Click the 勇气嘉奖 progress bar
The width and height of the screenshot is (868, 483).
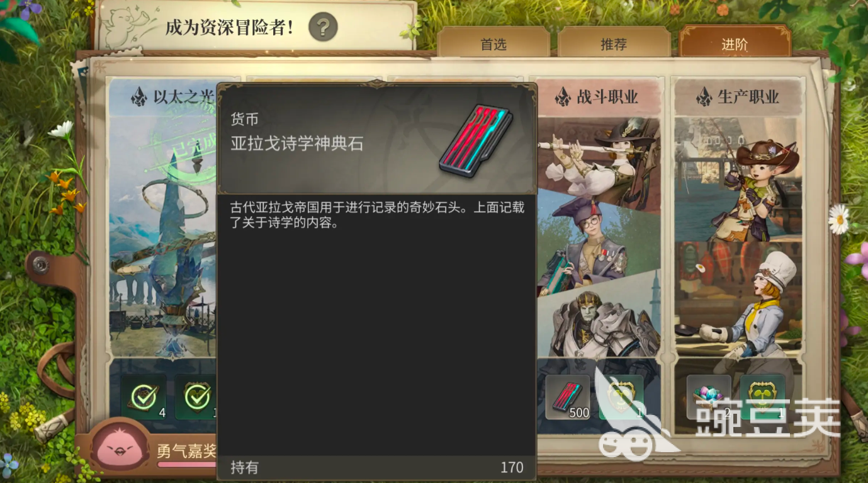(x=186, y=465)
